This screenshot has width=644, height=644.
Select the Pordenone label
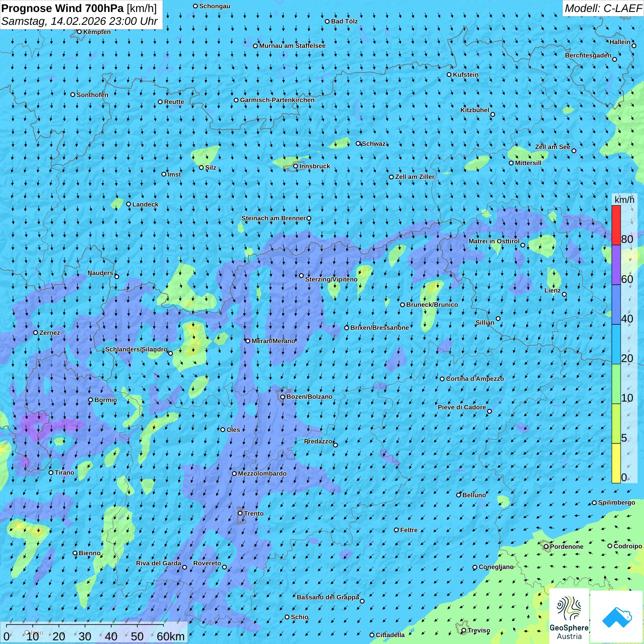567,546
